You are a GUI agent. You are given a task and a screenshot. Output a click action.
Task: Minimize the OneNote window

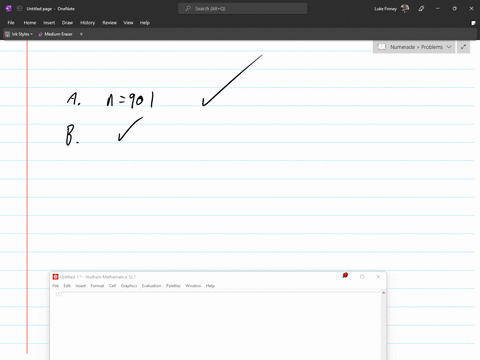coord(438,9)
